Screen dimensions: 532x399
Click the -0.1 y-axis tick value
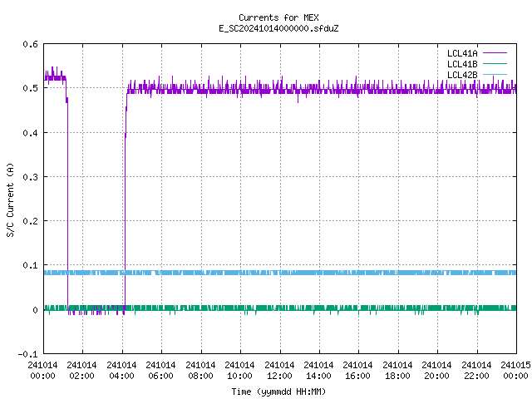pyautogui.click(x=27, y=354)
